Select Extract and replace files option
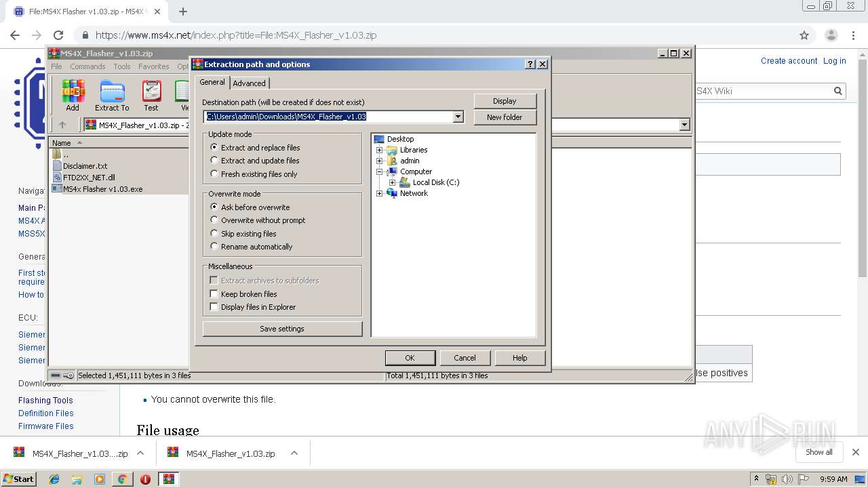The height and width of the screenshot is (488, 868). 255,148
